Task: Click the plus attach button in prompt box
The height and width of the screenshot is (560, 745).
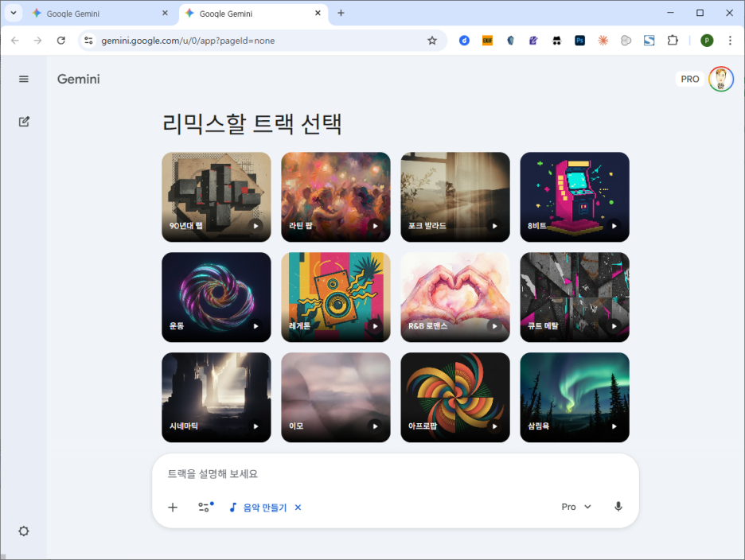Action: (x=173, y=507)
